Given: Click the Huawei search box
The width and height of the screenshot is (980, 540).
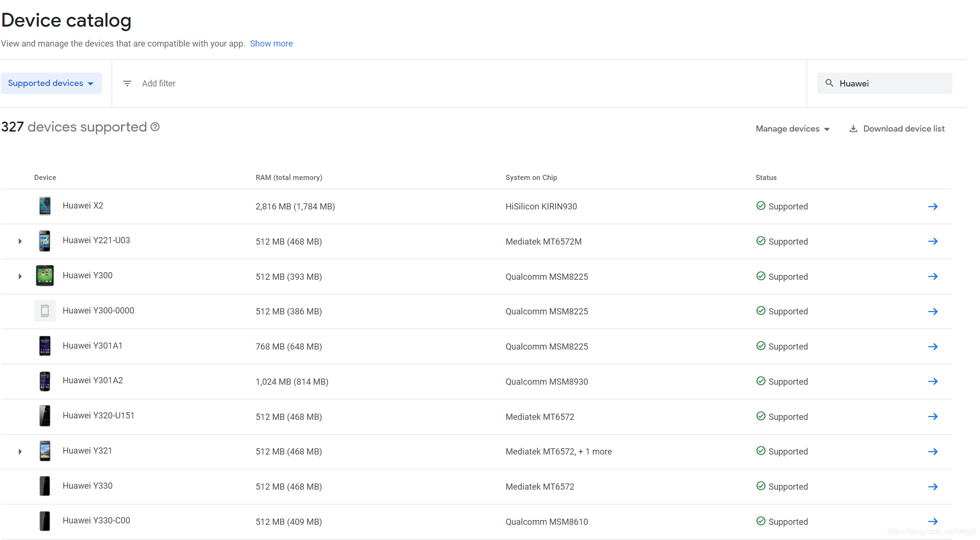Looking at the screenshot, I should (891, 84).
